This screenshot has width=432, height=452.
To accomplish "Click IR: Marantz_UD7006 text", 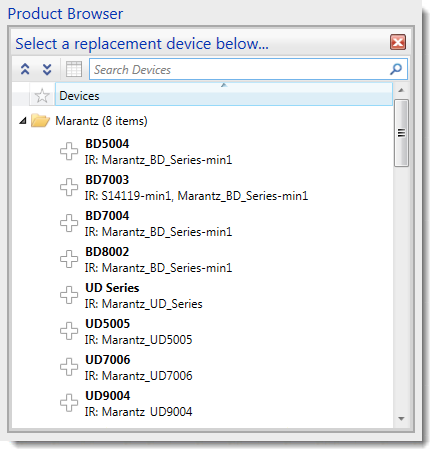I will click(x=139, y=376).
